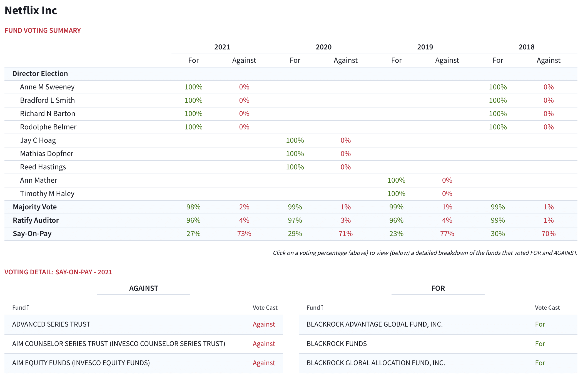The image size is (588, 376).
Task: Open 2019 Majority Vote 1% Against
Action: click(x=447, y=207)
